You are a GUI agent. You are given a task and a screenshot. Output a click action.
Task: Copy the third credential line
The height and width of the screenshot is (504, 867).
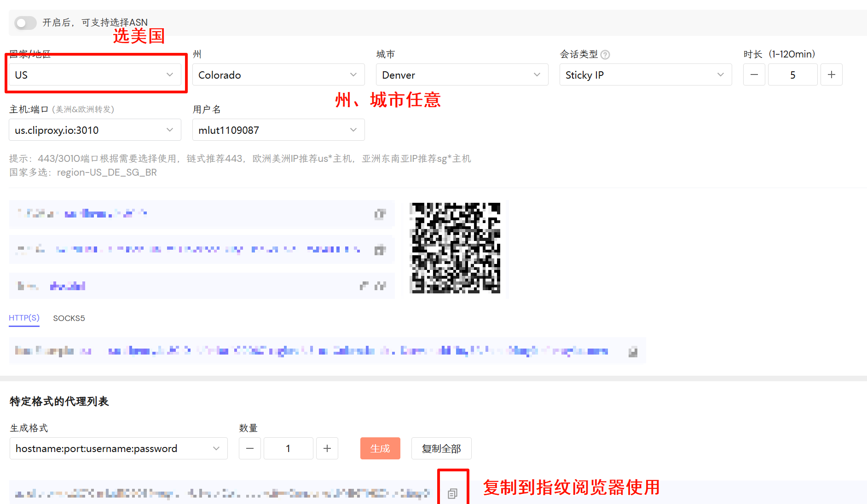tap(380, 286)
